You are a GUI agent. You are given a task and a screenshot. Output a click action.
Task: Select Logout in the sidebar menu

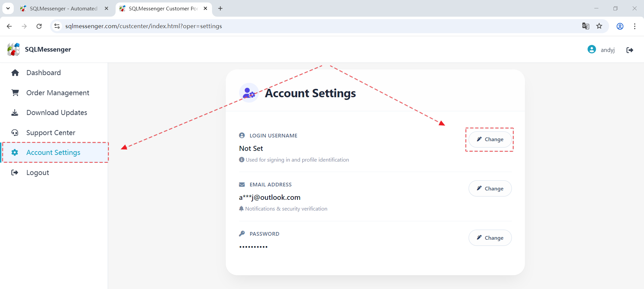(38, 173)
